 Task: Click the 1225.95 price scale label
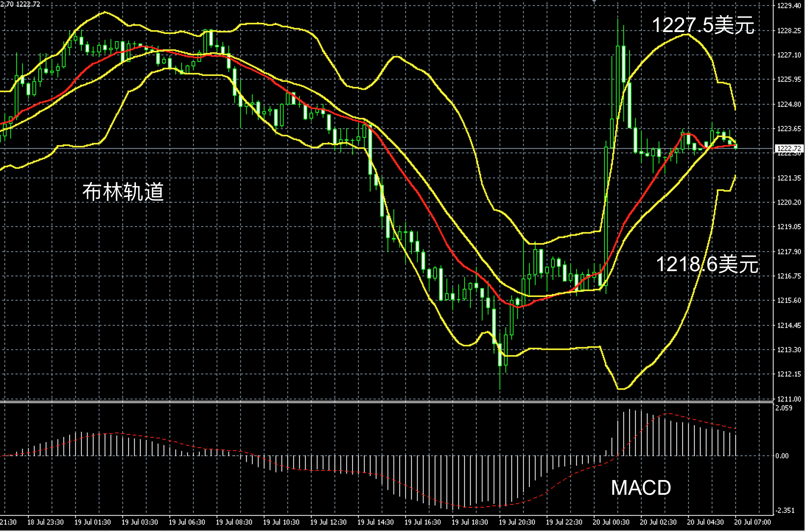(x=789, y=79)
